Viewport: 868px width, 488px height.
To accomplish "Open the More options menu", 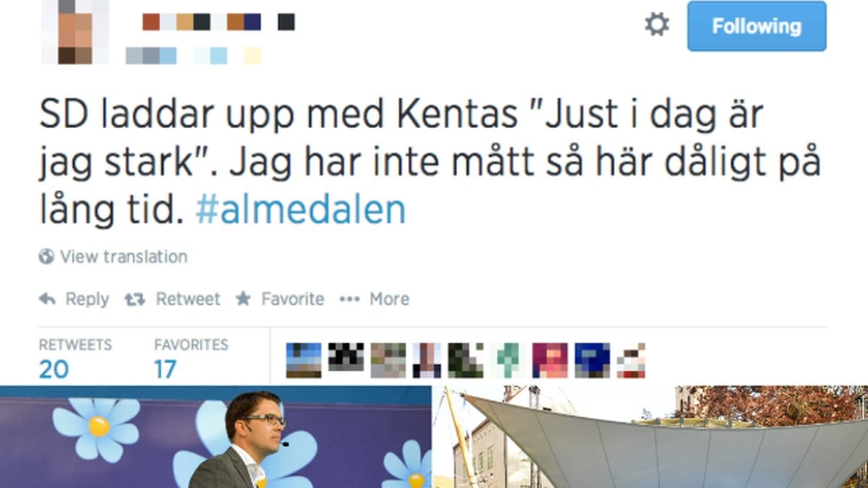I will point(375,299).
